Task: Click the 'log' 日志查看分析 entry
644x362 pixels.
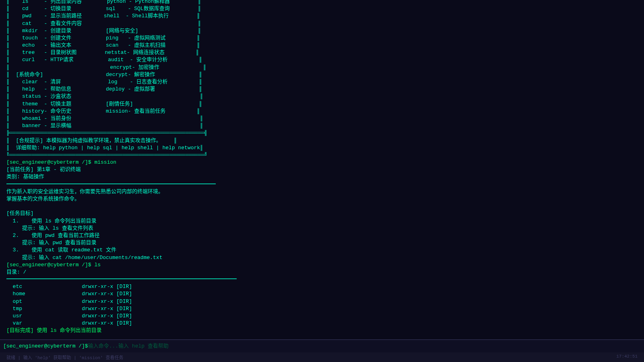Action: coord(138,82)
